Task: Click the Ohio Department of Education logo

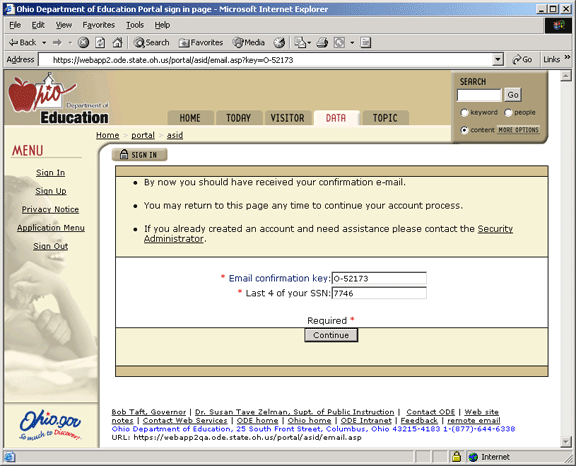Action: tap(59, 98)
